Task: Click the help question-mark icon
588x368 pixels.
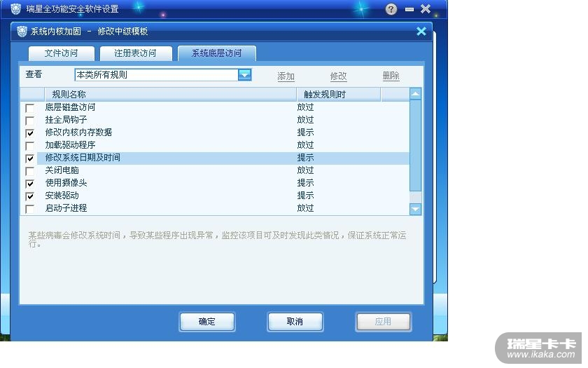Action: [391, 9]
